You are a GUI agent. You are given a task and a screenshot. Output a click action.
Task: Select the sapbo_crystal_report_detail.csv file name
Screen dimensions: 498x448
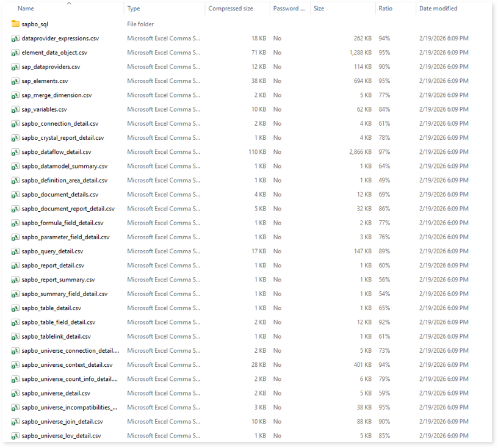pos(62,138)
